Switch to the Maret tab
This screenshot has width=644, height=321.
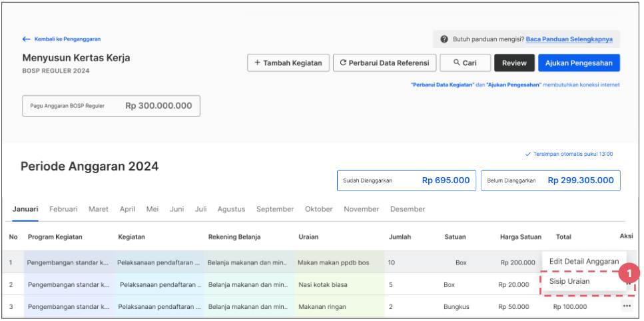tap(99, 209)
